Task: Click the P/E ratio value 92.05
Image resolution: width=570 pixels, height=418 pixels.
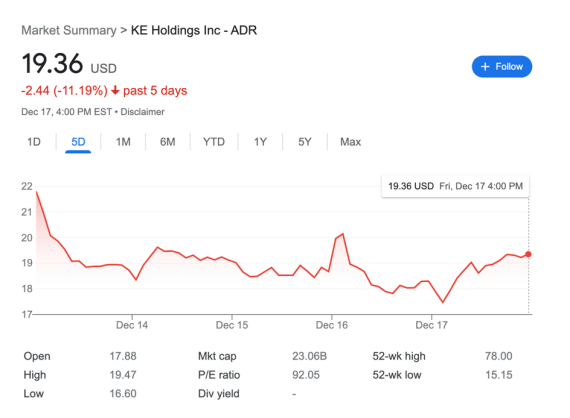Action: tap(306, 375)
